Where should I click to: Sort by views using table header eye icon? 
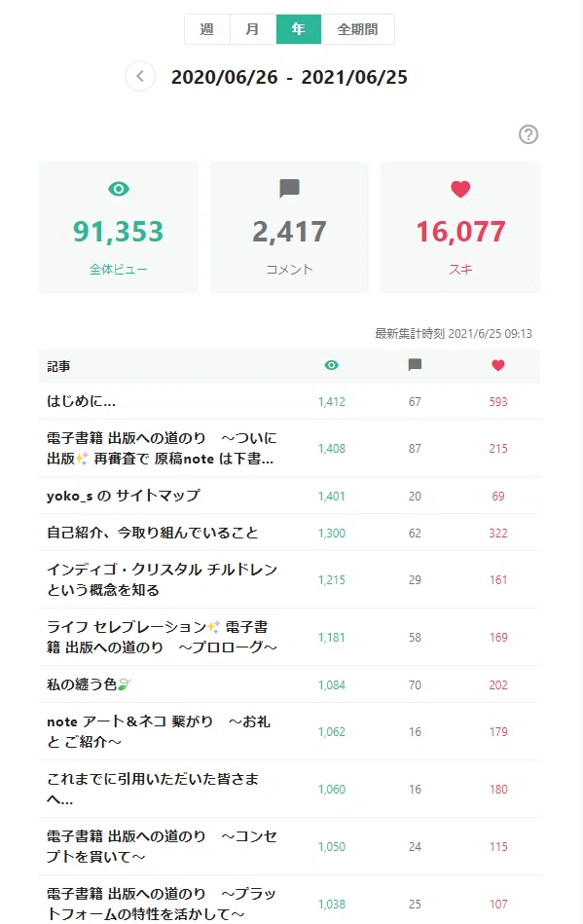(332, 365)
